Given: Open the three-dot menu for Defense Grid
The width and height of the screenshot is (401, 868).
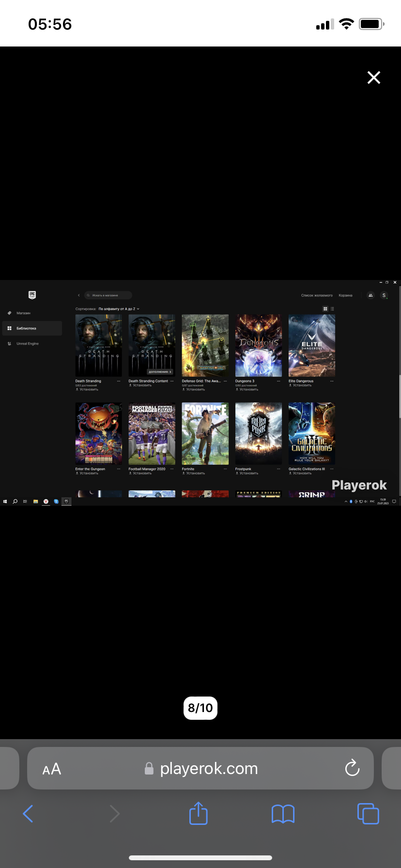Looking at the screenshot, I should (x=225, y=381).
